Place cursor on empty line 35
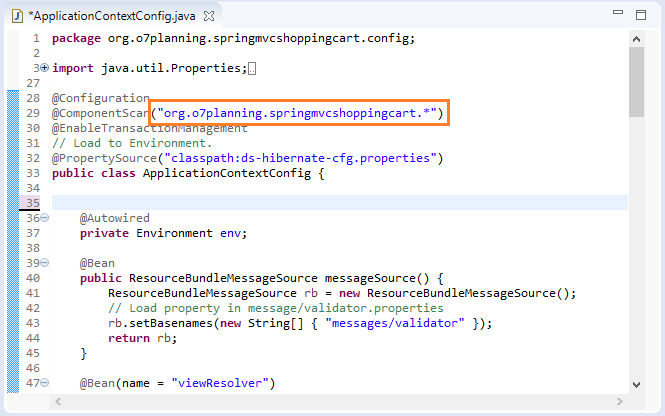The height and width of the screenshot is (416, 665). click(x=339, y=203)
